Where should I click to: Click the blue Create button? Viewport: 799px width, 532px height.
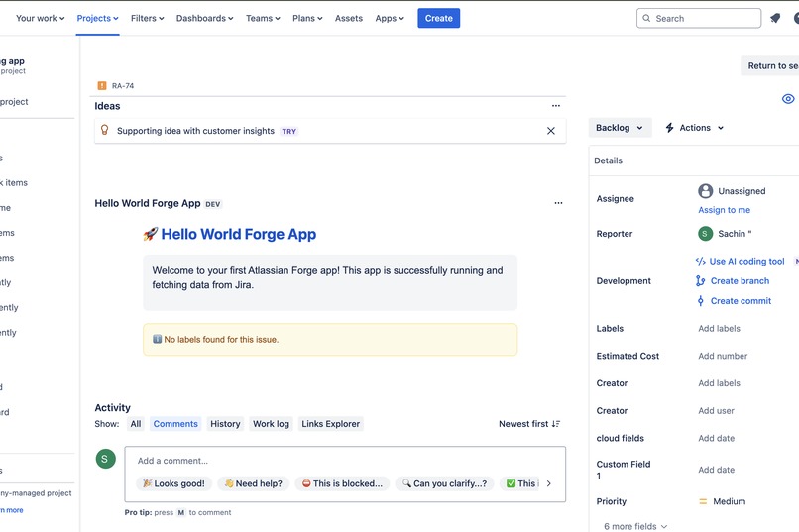click(439, 18)
